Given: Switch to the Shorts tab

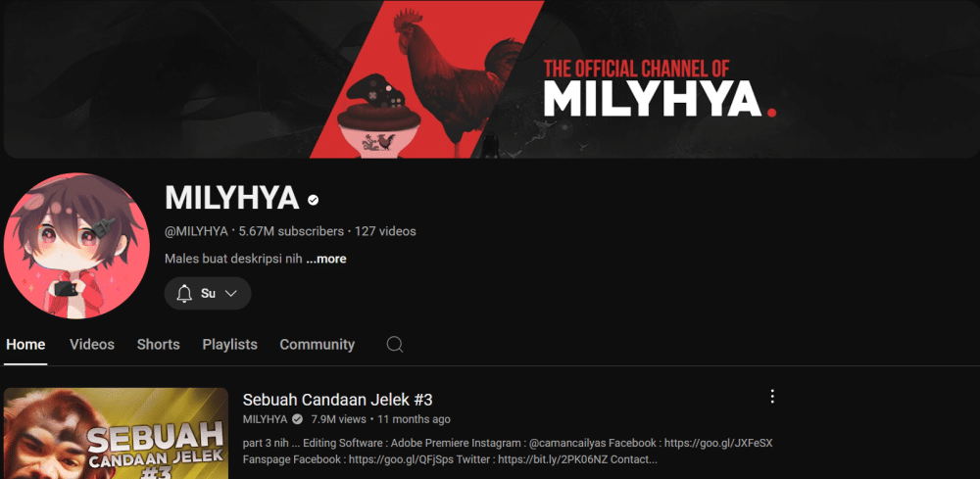Looking at the screenshot, I should click(x=158, y=345).
